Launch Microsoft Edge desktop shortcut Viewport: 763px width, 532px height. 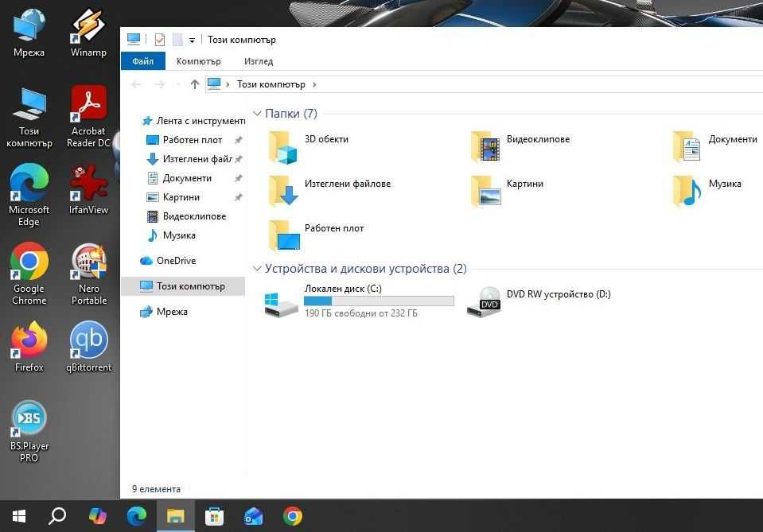[29, 196]
